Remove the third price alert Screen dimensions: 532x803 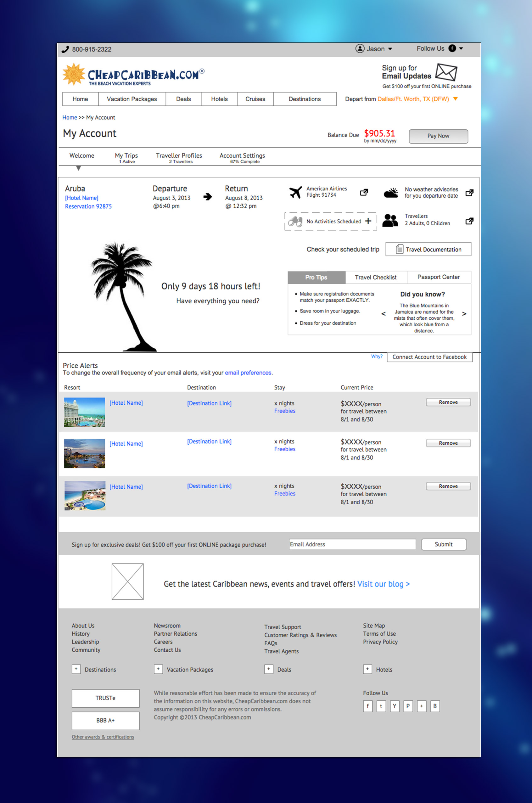coord(448,486)
